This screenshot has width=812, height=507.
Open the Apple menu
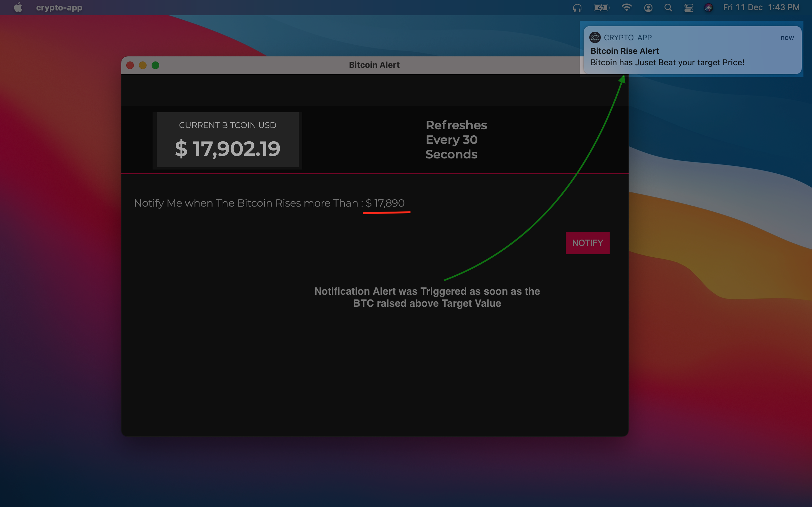[x=18, y=7]
